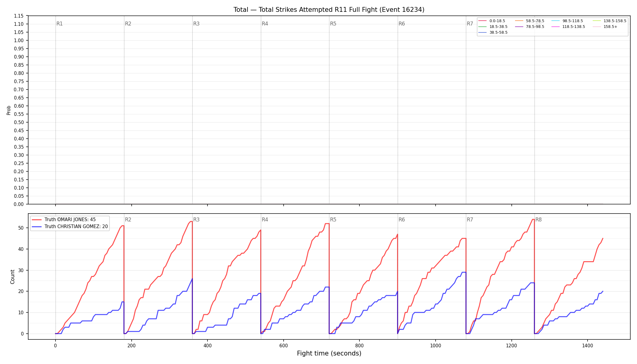Click the '138.5-158.5' legend label

pyautogui.click(x=615, y=21)
